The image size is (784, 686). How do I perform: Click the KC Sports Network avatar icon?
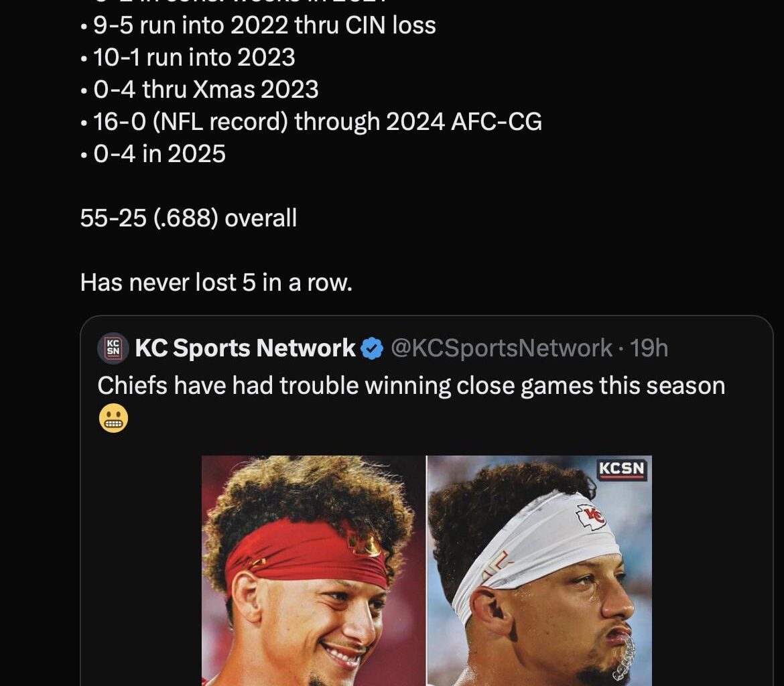(111, 347)
